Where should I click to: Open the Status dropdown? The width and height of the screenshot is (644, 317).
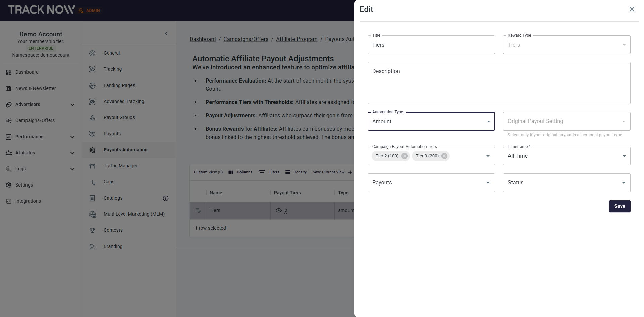pos(567,183)
